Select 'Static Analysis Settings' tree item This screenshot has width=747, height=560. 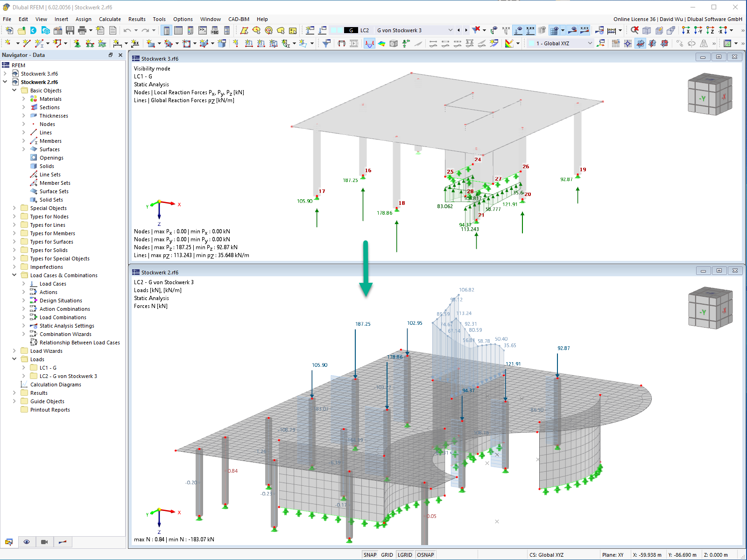[x=67, y=326]
